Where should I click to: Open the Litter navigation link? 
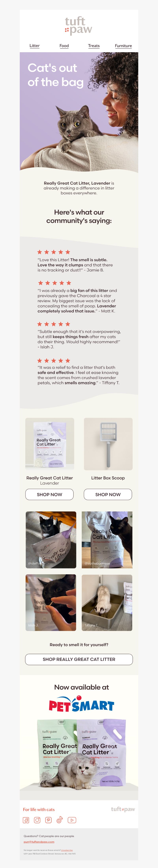pyautogui.click(x=34, y=46)
